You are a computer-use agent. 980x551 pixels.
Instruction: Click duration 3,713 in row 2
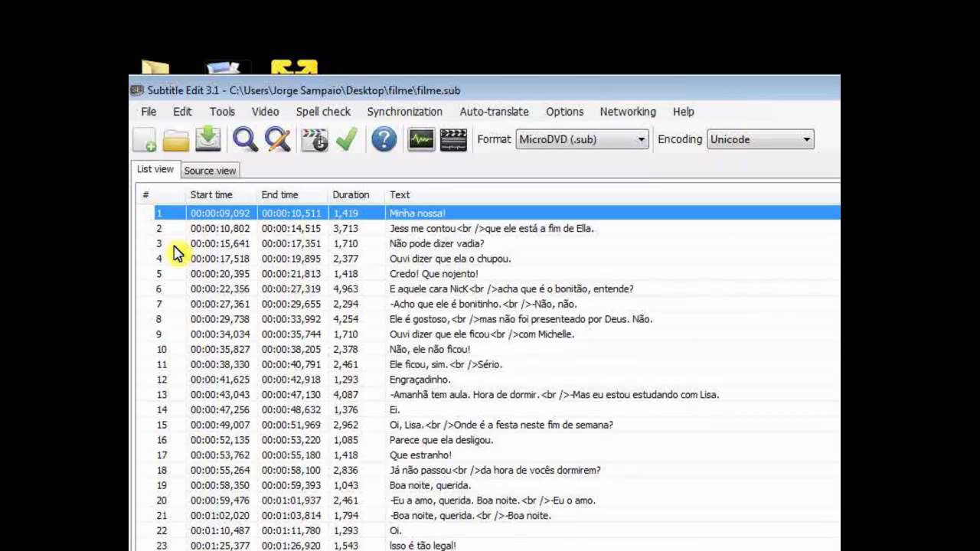pos(345,228)
